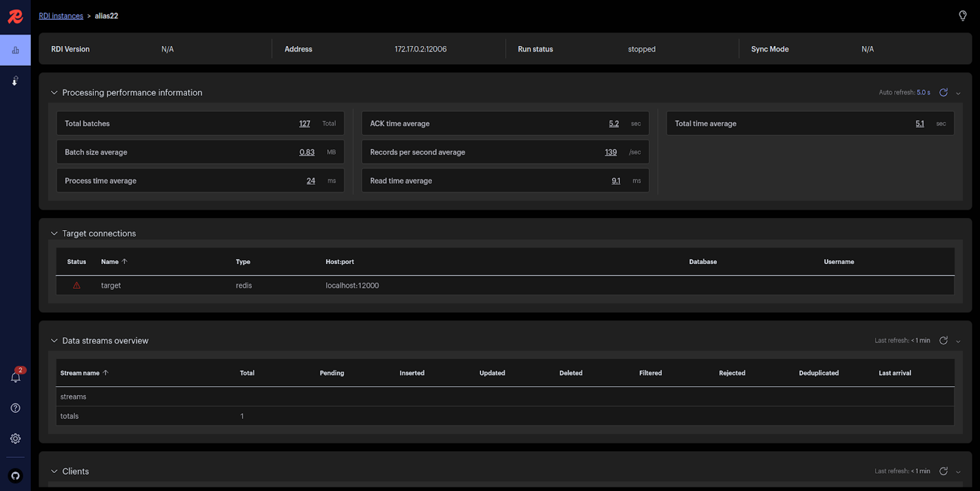Go to RDI instances breadcrumb link
The width and height of the screenshot is (980, 491).
[x=61, y=16]
